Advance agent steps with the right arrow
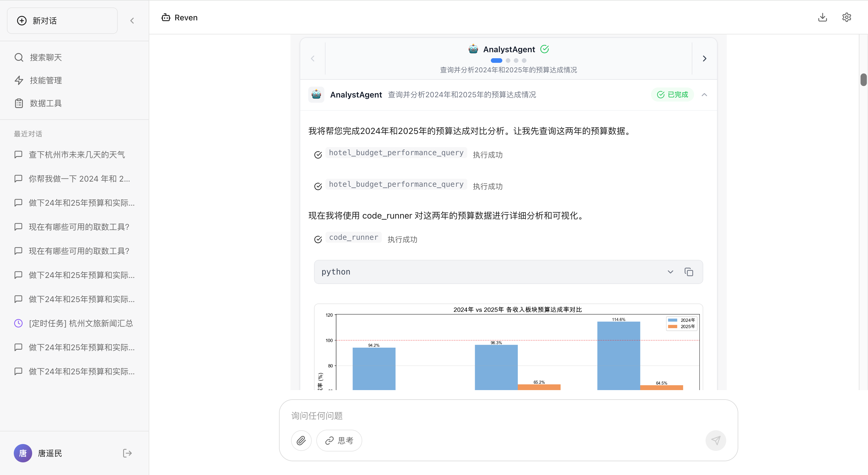The image size is (868, 475). (x=705, y=58)
